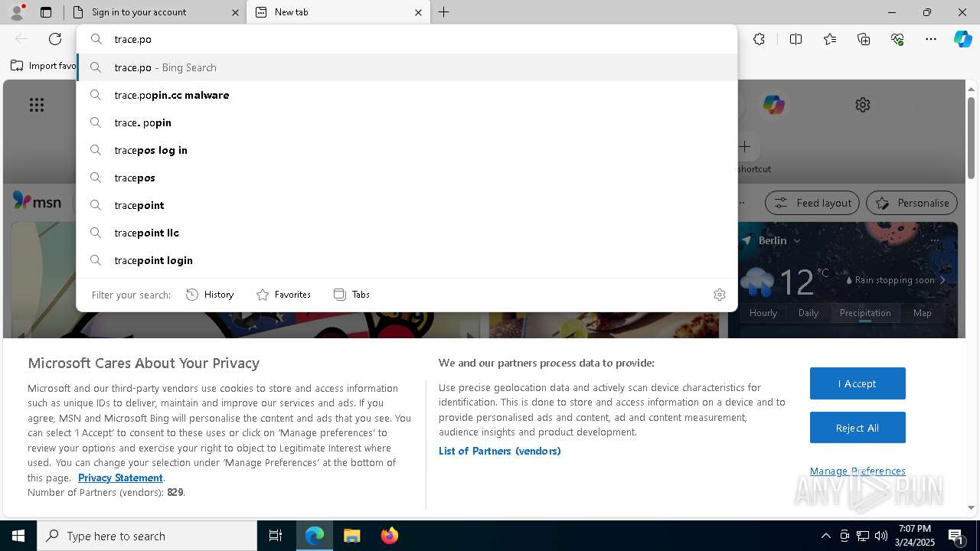This screenshot has height=551, width=980.
Task: Open List of Partners (vendors) link
Action: coord(500,451)
